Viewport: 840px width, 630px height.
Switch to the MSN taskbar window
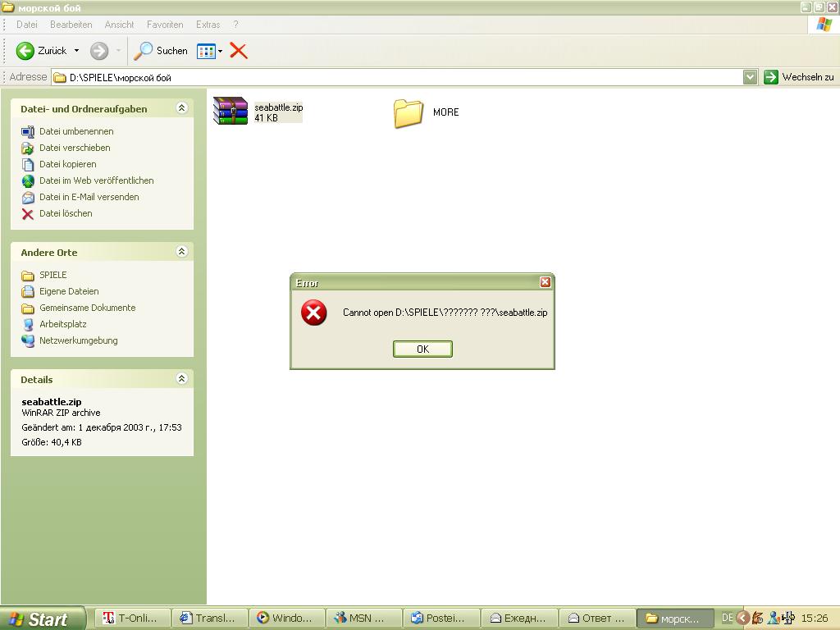coord(365,619)
